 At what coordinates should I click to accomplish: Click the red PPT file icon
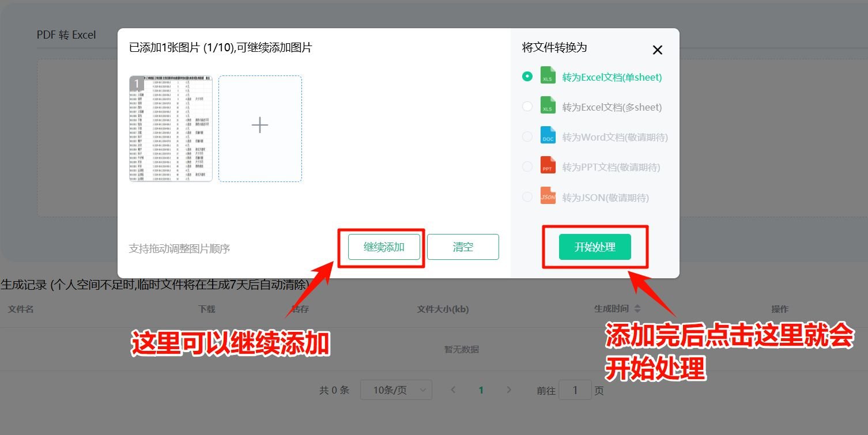click(x=548, y=166)
